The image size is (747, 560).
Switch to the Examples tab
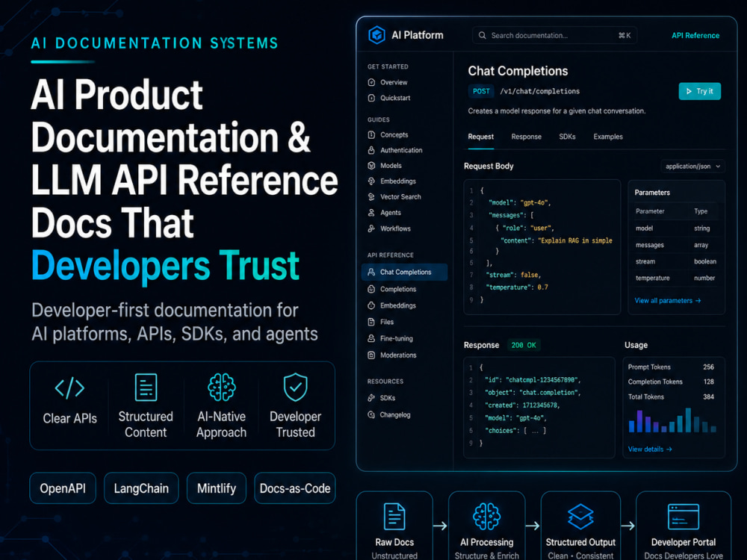click(608, 137)
